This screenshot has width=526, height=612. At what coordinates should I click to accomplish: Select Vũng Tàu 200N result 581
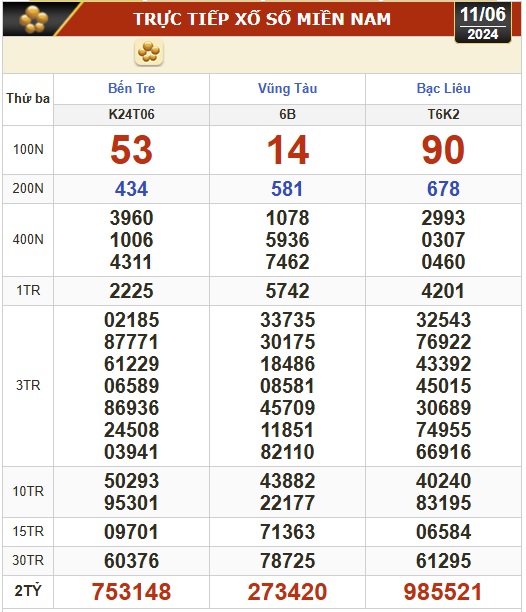(x=287, y=189)
